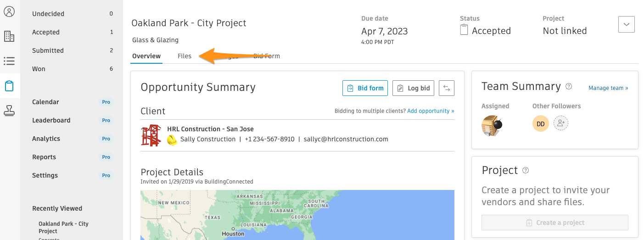This screenshot has width=644, height=240.
Task: Open the company building icon in sidebar
Action: (9, 36)
